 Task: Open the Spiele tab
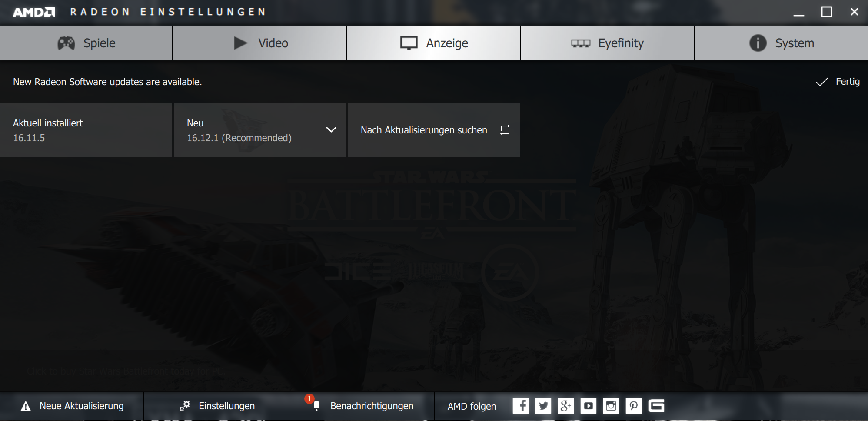pyautogui.click(x=86, y=43)
